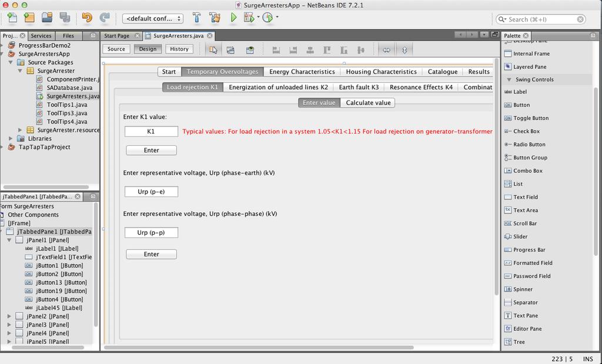The image size is (602, 364).
Task: Close the Palette panel tab
Action: [x=526, y=36]
